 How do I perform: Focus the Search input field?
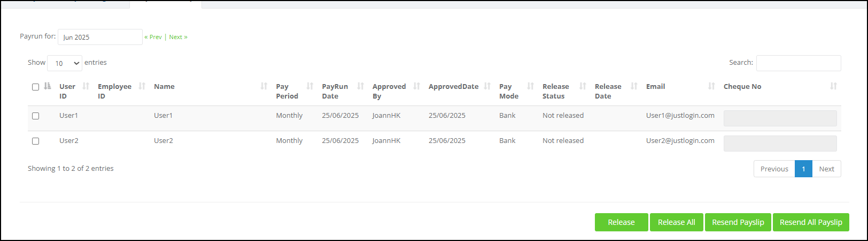[x=799, y=63]
